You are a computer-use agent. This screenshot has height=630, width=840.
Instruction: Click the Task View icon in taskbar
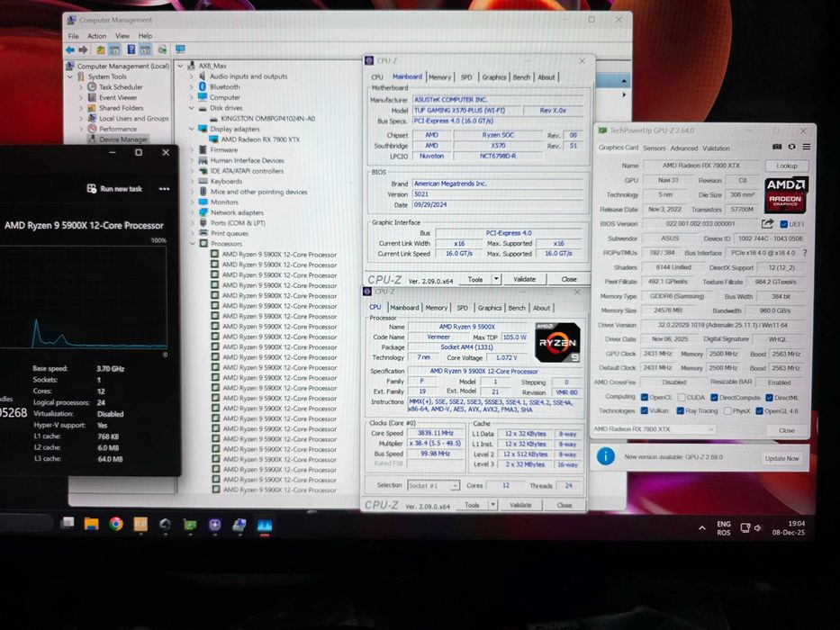[x=68, y=522]
